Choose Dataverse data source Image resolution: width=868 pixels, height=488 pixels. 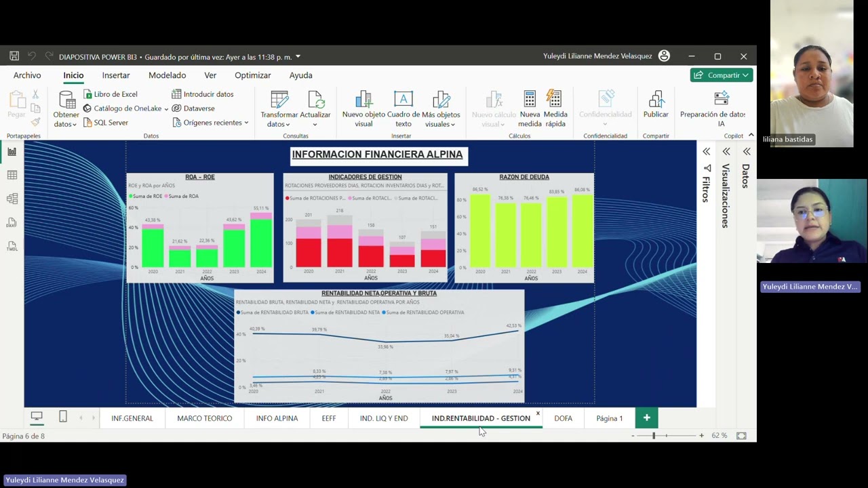[x=193, y=108]
